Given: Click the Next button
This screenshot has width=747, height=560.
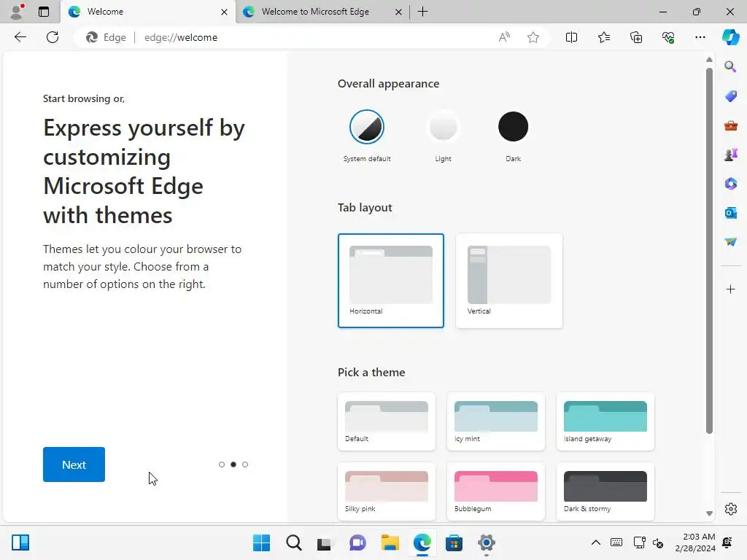Looking at the screenshot, I should point(74,464).
